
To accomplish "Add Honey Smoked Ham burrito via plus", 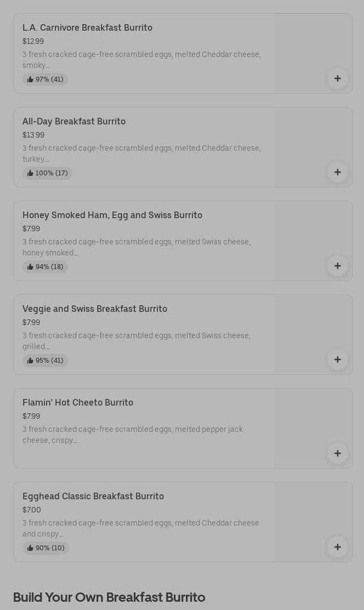I will click(337, 266).
